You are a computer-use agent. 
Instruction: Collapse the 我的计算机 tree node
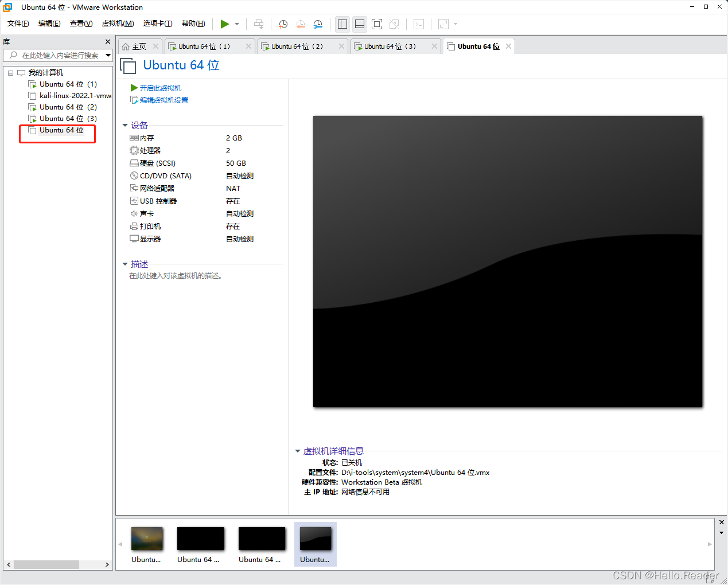click(x=10, y=73)
